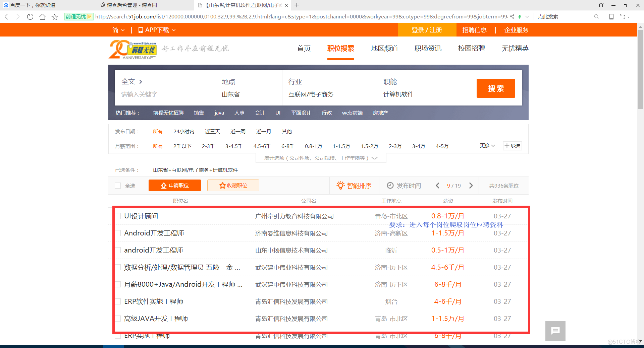Screen dimensions: 644x348
Task: Click the undo restore icon in toolbar
Action: (x=623, y=16)
